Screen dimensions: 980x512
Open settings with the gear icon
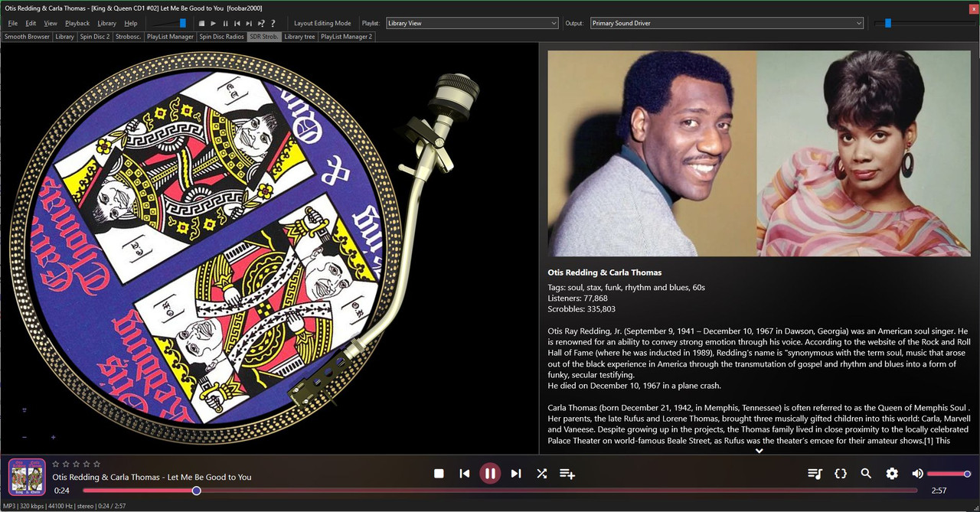click(892, 474)
